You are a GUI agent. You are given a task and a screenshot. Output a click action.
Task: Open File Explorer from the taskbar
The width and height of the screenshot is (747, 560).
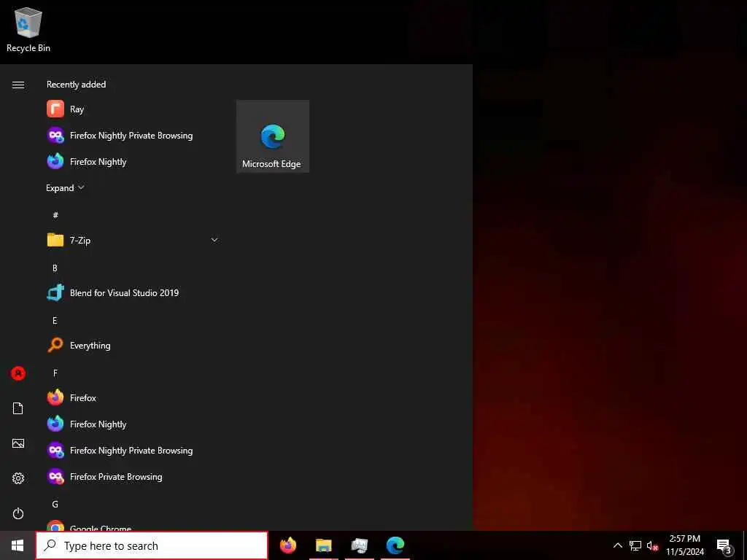coord(323,545)
